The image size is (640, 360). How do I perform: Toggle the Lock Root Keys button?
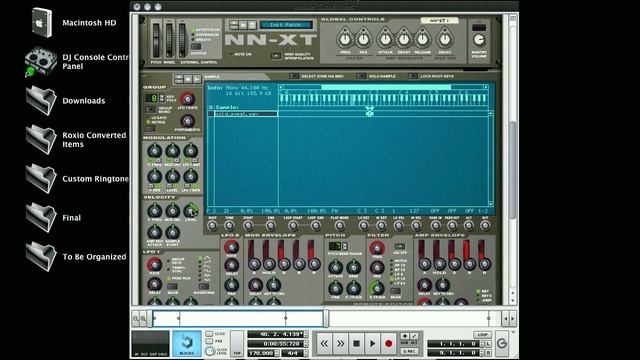point(413,76)
